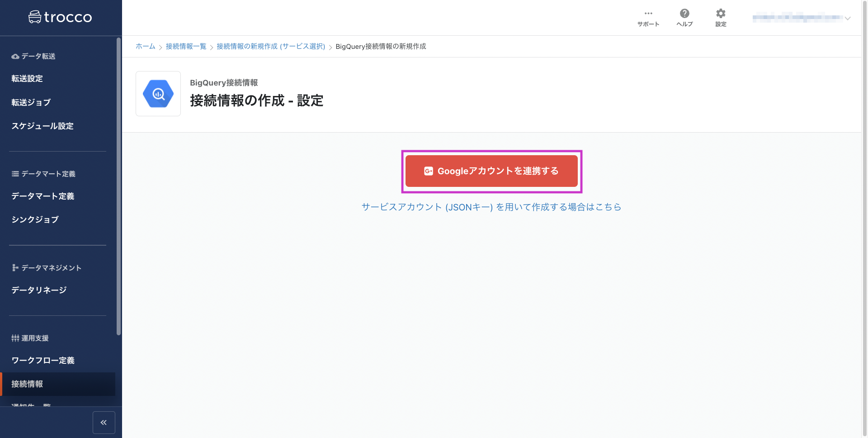Click the blurred account name
The height and width of the screenshot is (438, 868).
[x=797, y=18]
